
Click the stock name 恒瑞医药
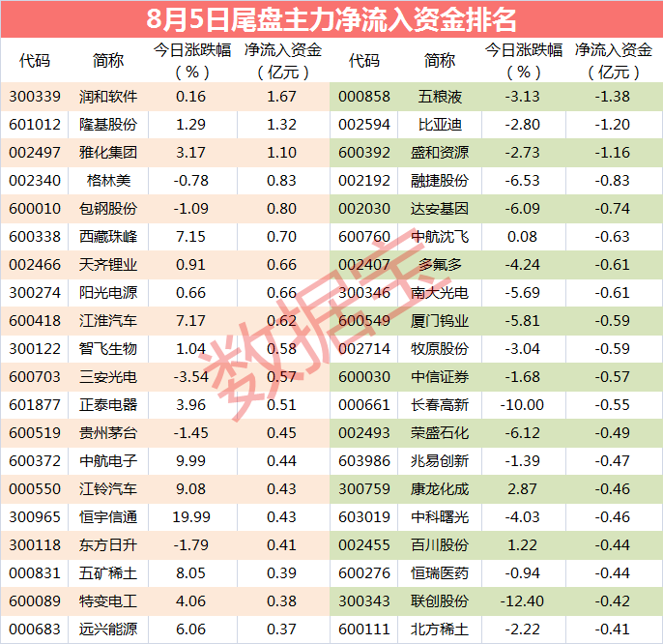coord(440,573)
